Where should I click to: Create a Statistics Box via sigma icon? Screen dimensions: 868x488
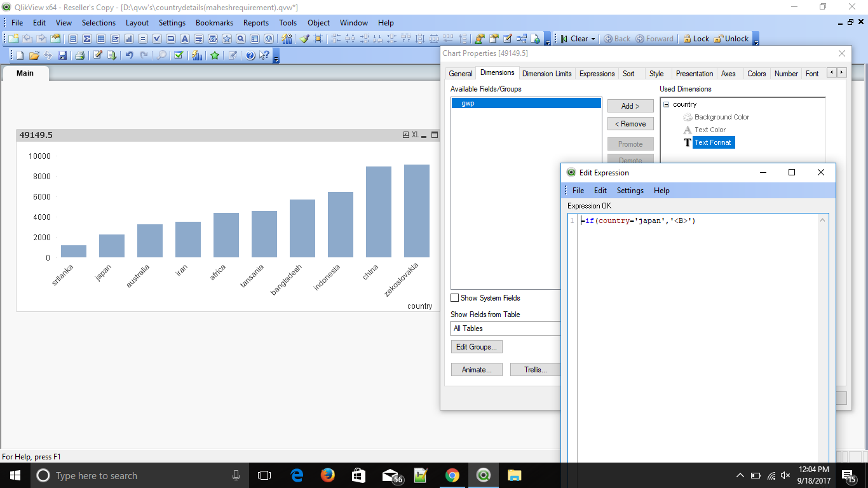[x=87, y=39]
